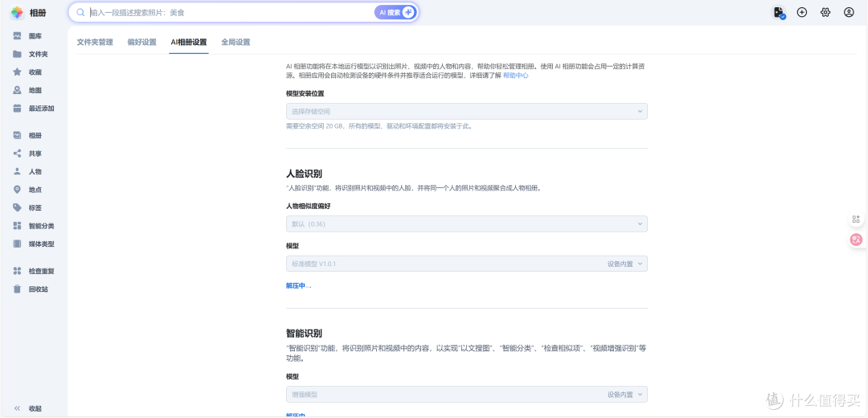This screenshot has width=868, height=418.
Task: Open the 图库 gallery icon in sidebar
Action: coord(17,36)
